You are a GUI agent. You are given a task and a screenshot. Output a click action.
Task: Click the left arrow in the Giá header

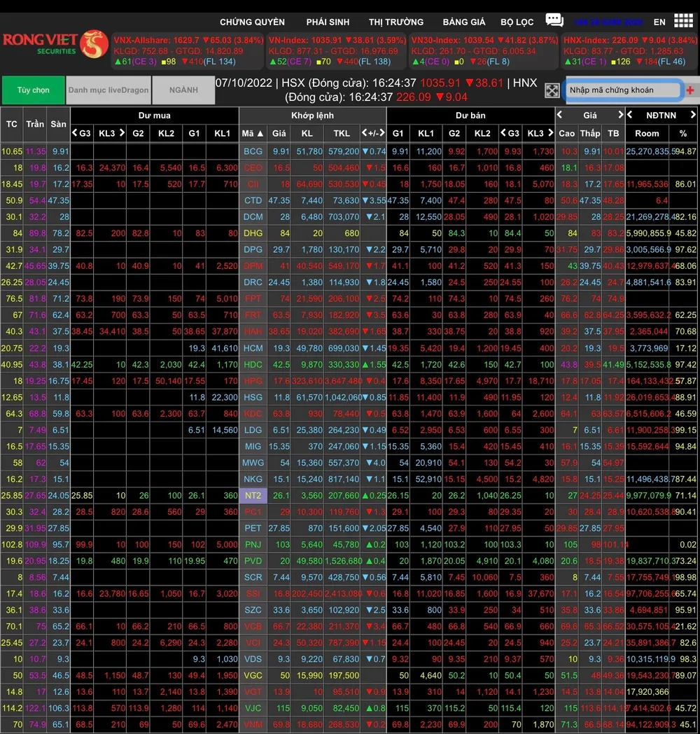560,115
